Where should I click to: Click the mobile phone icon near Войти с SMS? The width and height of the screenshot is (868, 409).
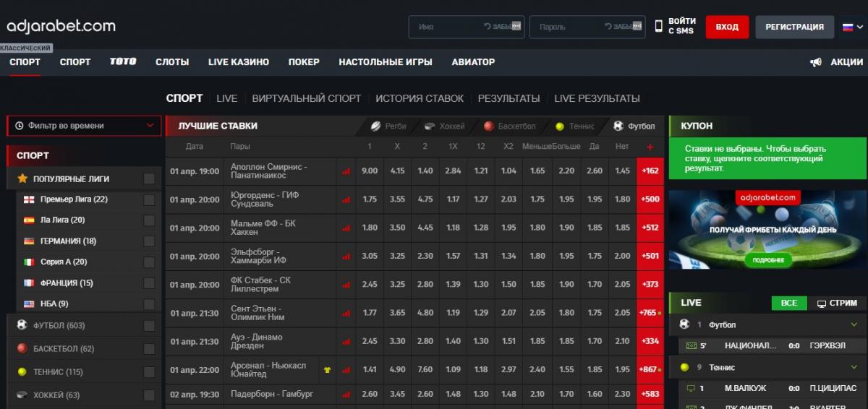(x=658, y=26)
